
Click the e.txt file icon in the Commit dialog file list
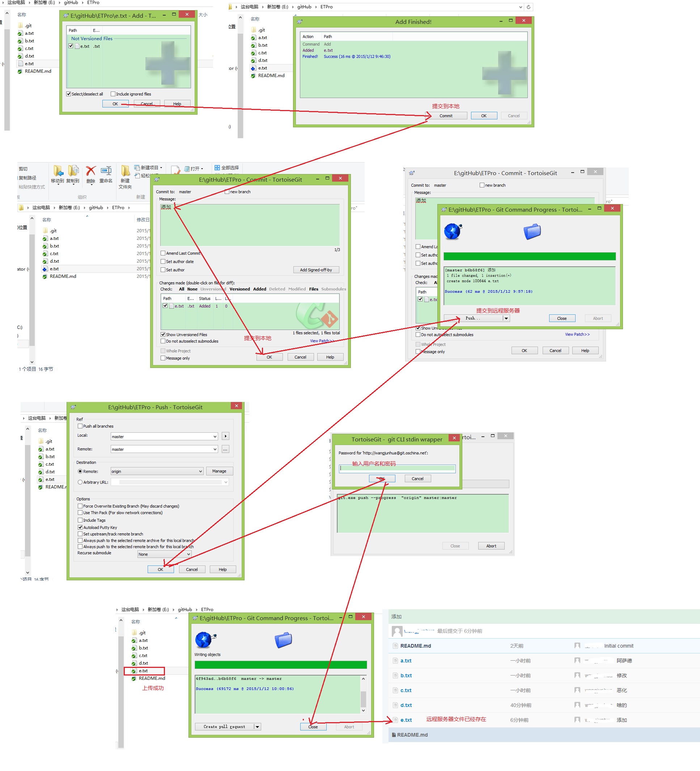click(172, 306)
